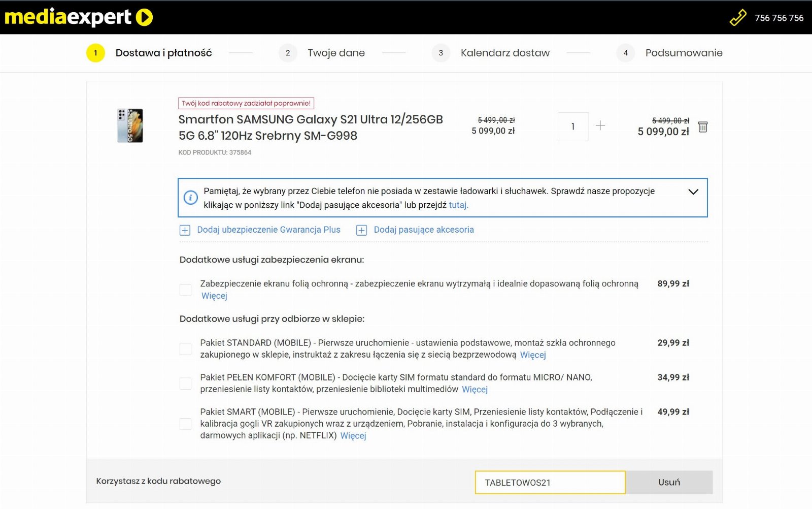The height and width of the screenshot is (509, 812).
Task: Expand the charger notice with the chevron
Action: [693, 192]
